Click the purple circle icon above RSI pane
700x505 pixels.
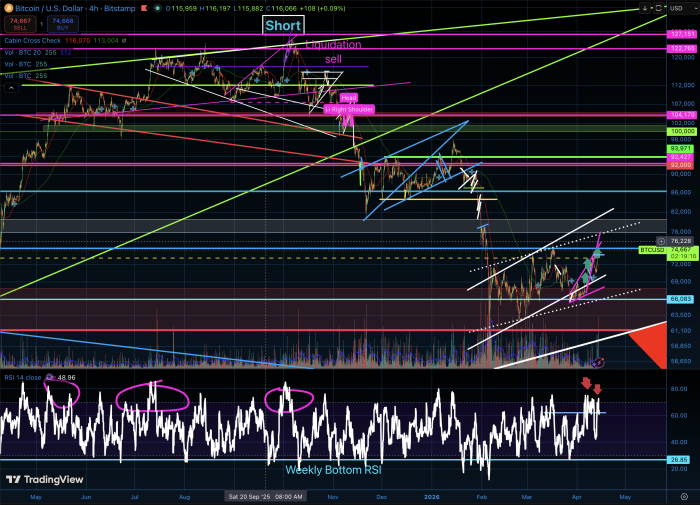[599, 361]
